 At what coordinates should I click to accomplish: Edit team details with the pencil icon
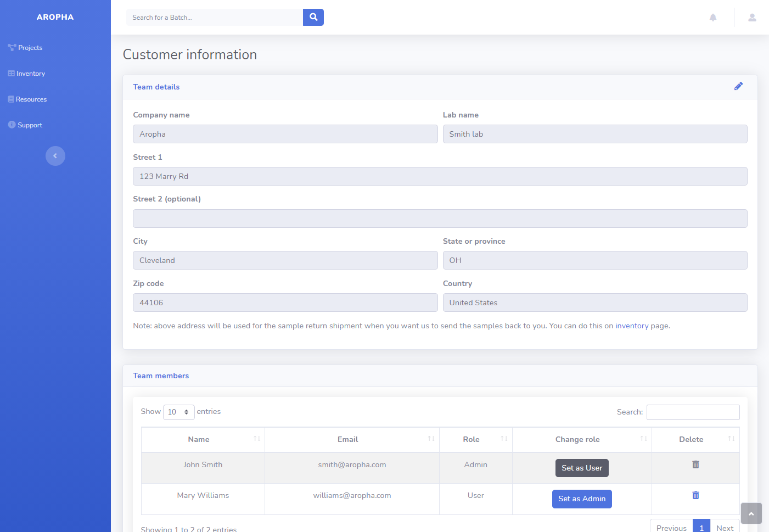coord(738,86)
